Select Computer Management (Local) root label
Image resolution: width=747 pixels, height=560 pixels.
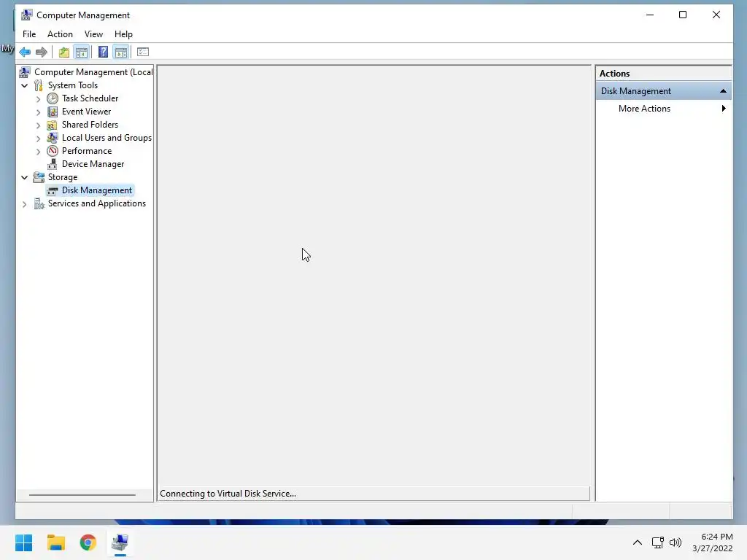coord(93,72)
